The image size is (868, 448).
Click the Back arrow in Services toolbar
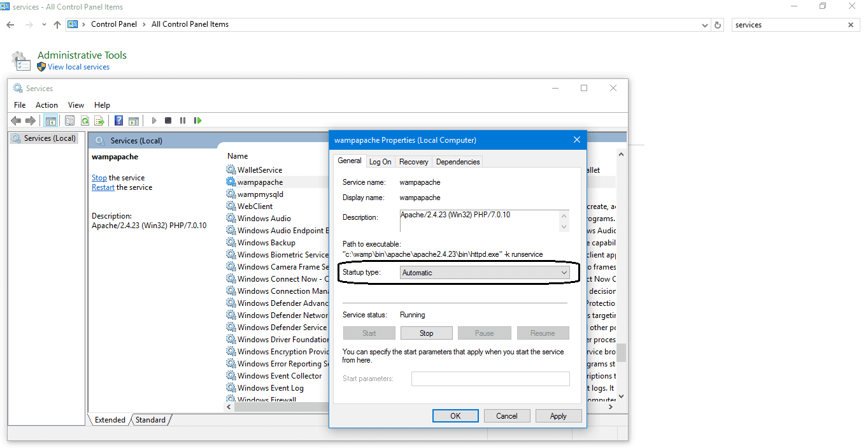tap(16, 120)
